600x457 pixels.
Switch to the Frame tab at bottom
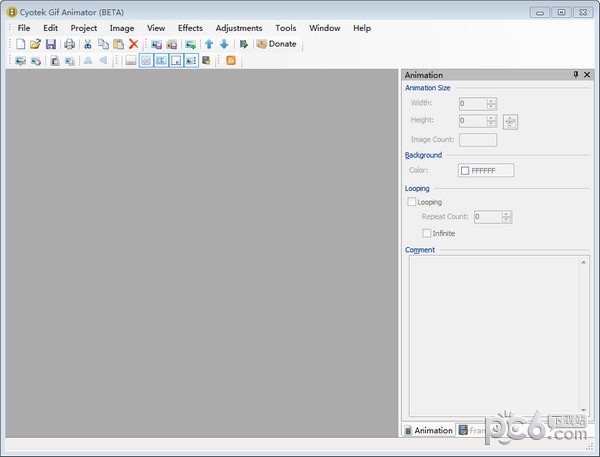click(471, 430)
